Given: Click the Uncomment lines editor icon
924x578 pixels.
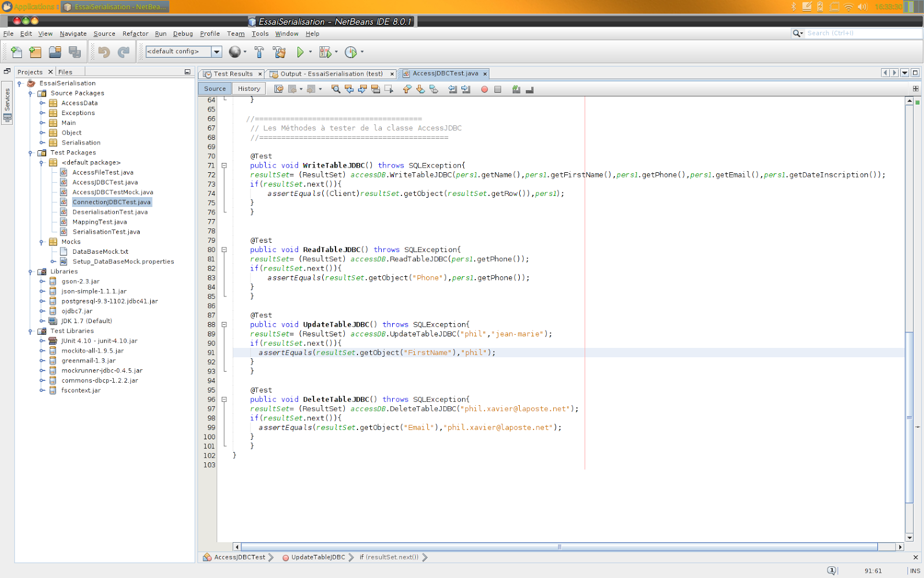Looking at the screenshot, I should tap(530, 89).
